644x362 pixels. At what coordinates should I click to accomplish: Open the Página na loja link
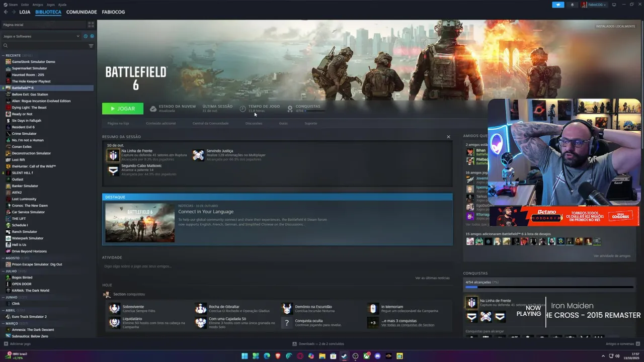118,123
